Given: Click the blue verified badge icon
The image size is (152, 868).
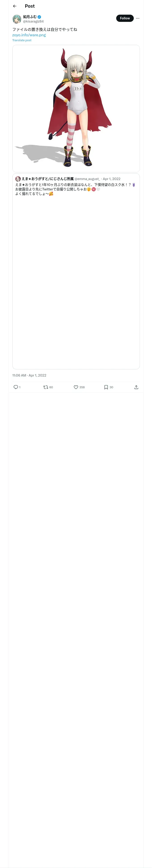Looking at the screenshot, I should (39, 17).
